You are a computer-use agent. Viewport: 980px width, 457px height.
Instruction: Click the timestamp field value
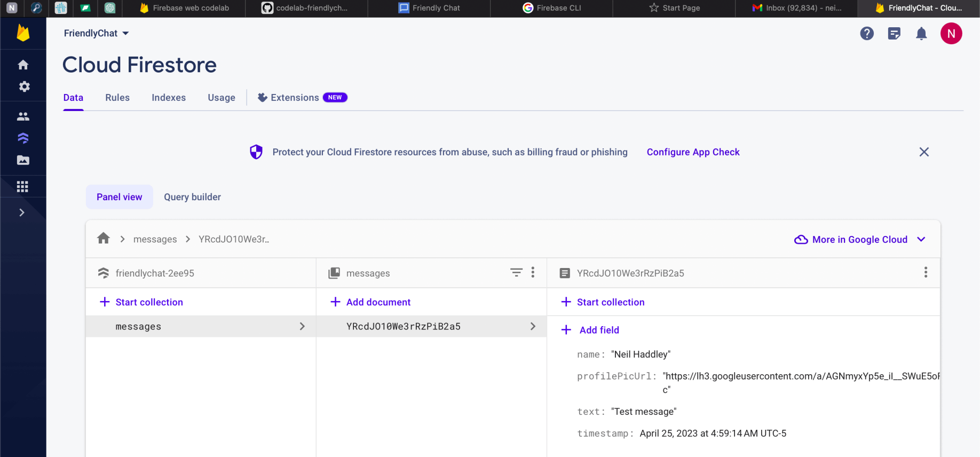click(713, 434)
